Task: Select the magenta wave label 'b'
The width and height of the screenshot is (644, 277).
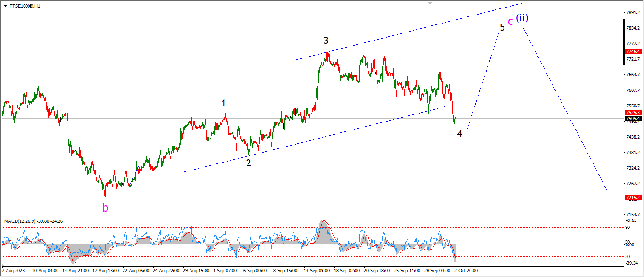Action: pos(106,208)
